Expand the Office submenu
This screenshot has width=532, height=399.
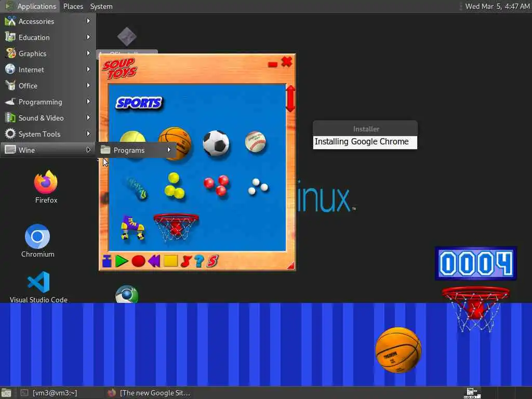click(48, 86)
